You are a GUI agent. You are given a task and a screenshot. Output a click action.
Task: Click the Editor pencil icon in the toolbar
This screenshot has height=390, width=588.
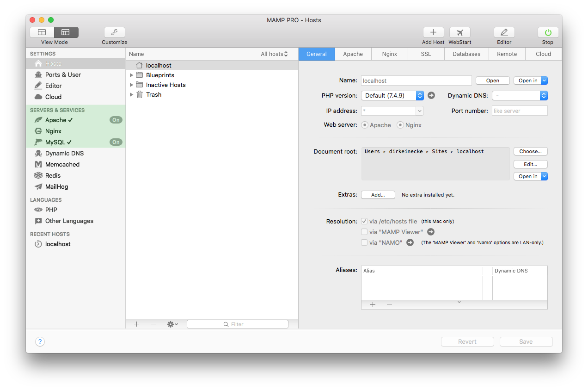click(504, 32)
